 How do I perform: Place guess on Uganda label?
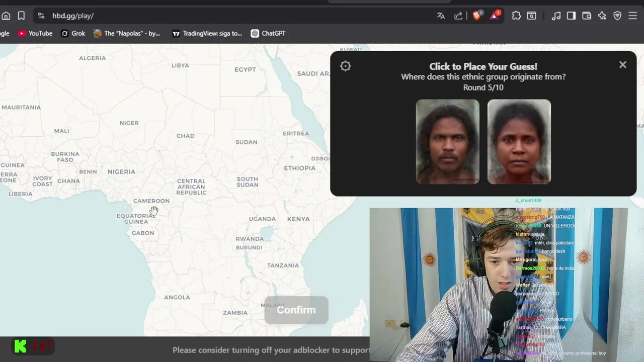point(262,219)
